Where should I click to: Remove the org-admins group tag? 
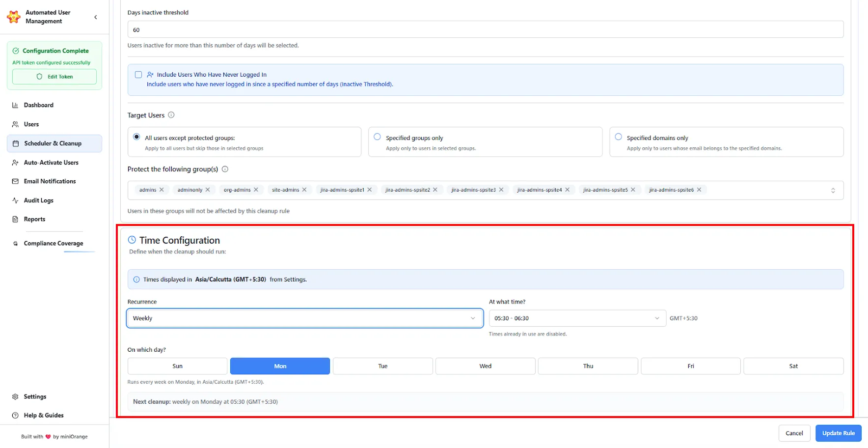[256, 190]
